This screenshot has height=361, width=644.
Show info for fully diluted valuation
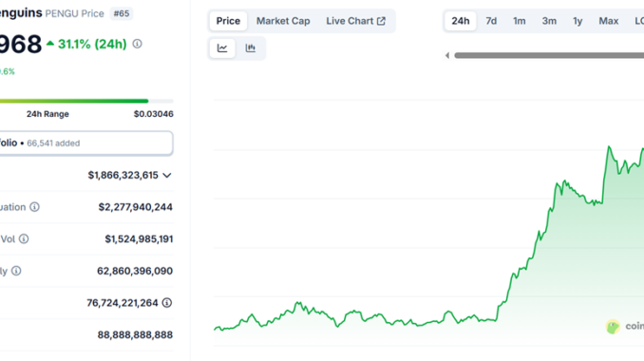click(x=35, y=207)
